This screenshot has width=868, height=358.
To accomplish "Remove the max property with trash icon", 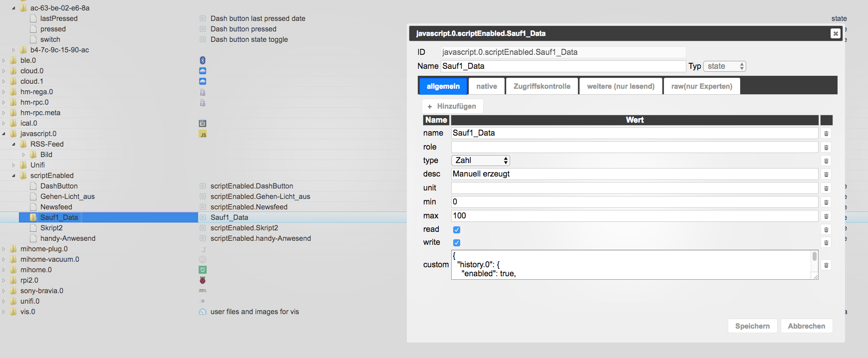I will (826, 216).
